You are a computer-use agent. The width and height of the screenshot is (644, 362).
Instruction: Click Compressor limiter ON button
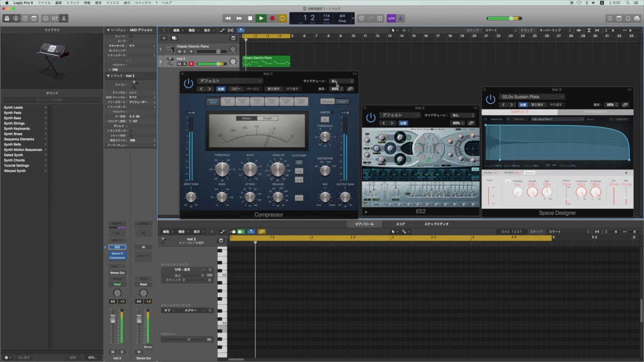pos(325,119)
